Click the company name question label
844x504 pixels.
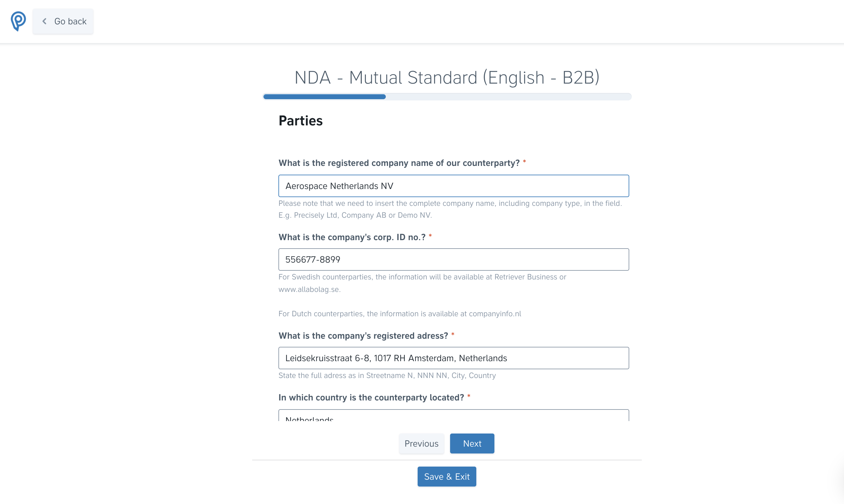(x=399, y=163)
